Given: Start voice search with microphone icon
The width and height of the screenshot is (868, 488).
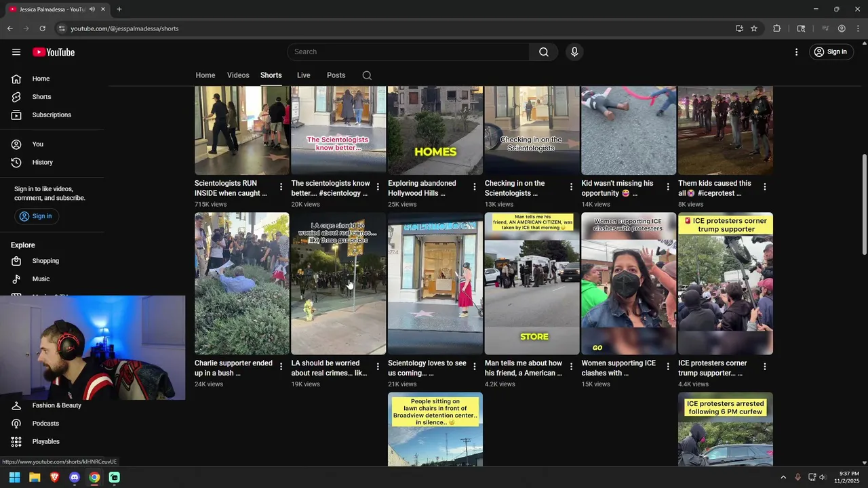Looking at the screenshot, I should [x=574, y=52].
